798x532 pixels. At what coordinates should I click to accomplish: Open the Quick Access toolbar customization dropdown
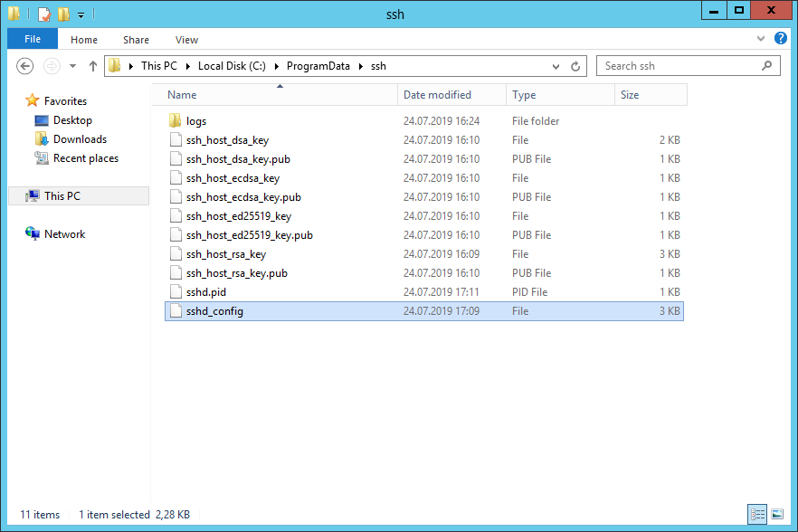click(x=81, y=14)
